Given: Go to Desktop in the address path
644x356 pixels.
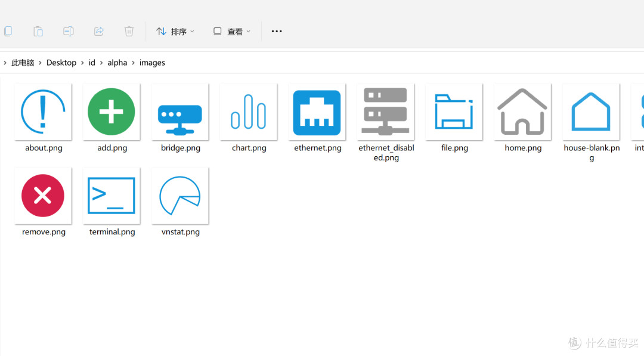Looking at the screenshot, I should 61,63.
